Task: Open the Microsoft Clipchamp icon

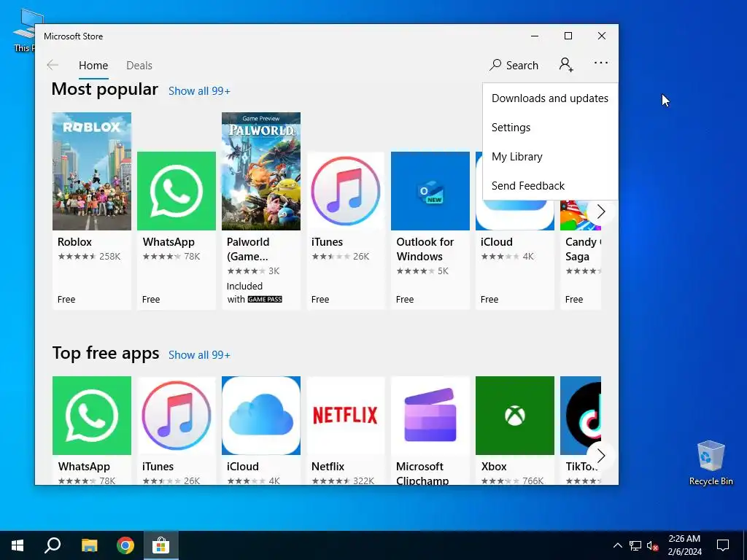Action: 430,416
